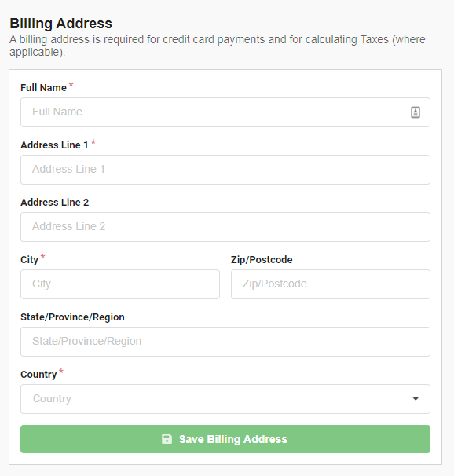Click the Billing Address heading
Screen dimensions: 454x476
pos(61,24)
